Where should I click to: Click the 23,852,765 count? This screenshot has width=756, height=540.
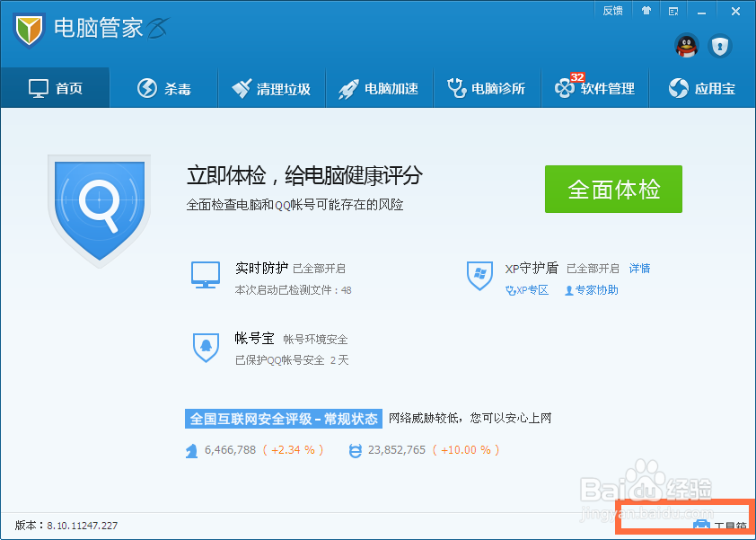tap(397, 450)
